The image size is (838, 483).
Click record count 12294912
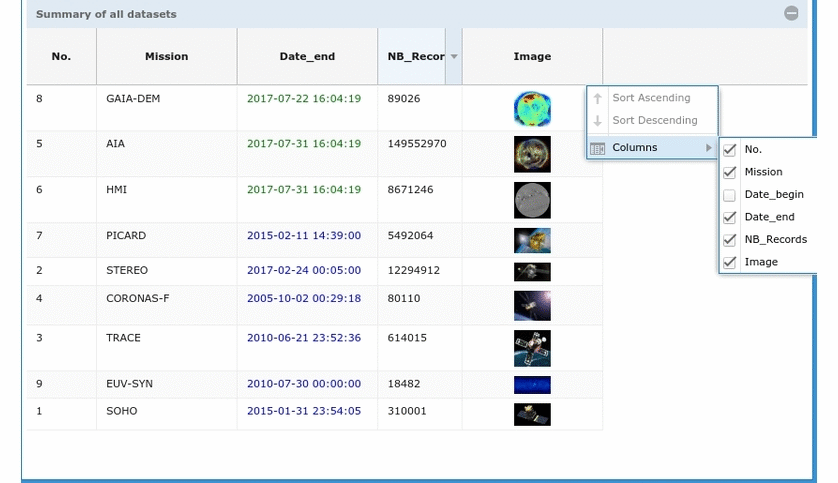click(x=414, y=270)
